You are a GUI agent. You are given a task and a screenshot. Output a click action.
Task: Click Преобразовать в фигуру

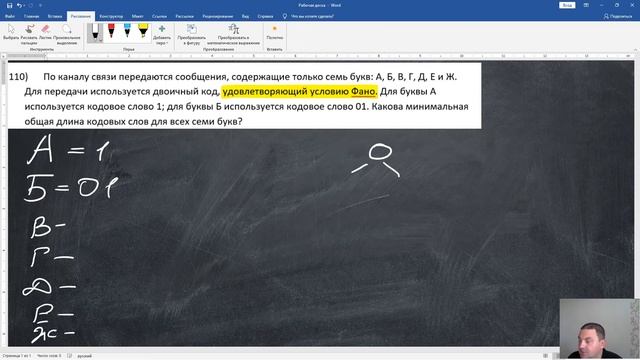point(192,34)
